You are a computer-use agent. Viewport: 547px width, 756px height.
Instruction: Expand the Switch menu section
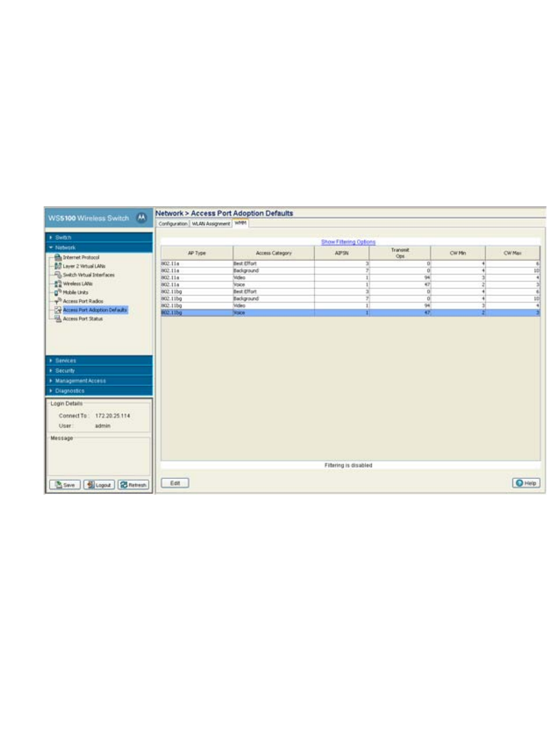pos(99,237)
